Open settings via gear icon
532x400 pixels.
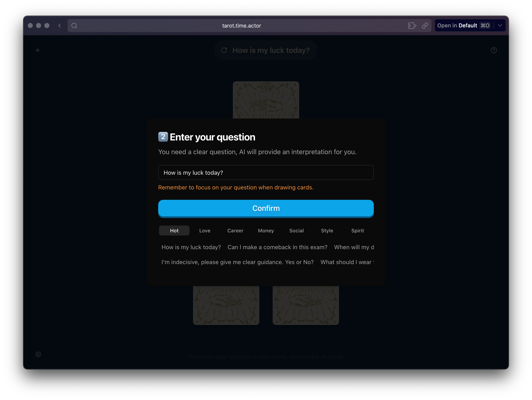pos(38,354)
